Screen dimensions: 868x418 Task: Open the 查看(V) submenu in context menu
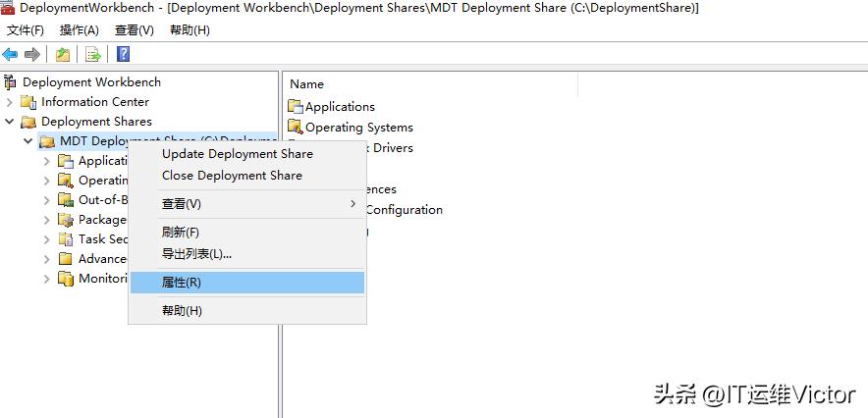pyautogui.click(x=182, y=204)
